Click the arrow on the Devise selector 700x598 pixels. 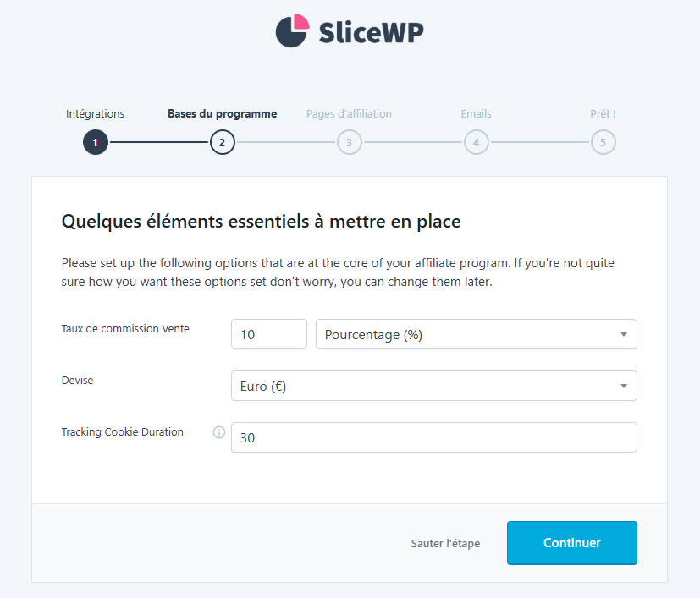tap(625, 386)
